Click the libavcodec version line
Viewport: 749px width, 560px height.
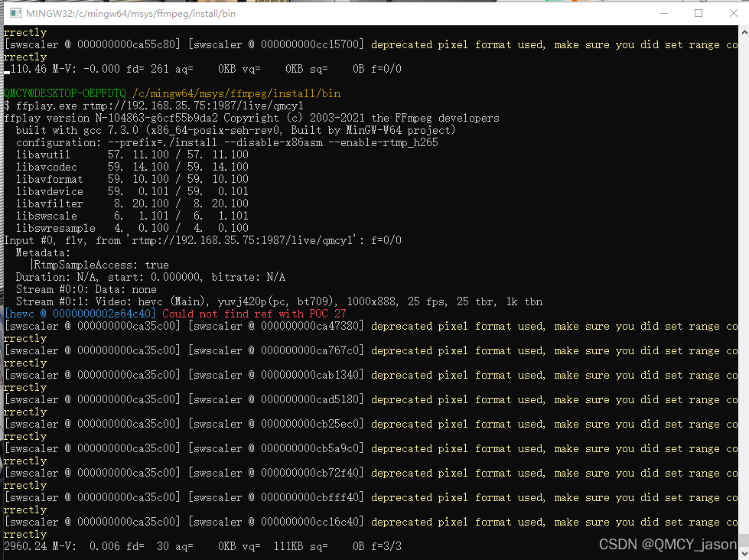(x=132, y=167)
